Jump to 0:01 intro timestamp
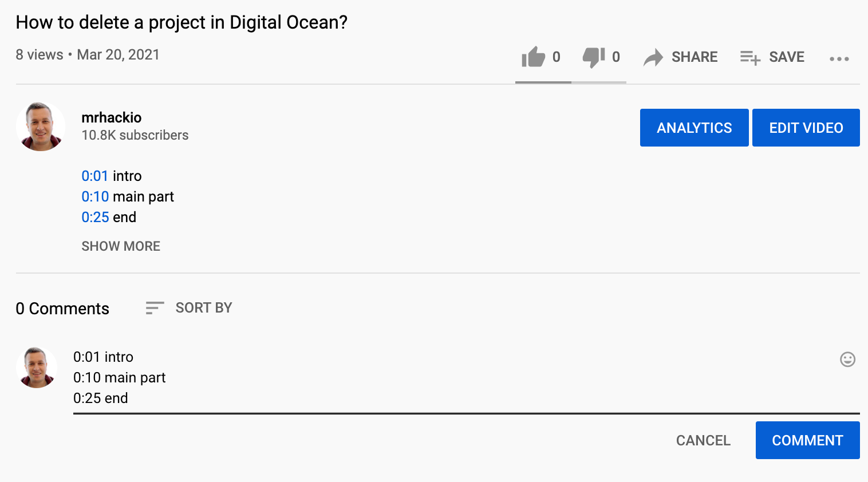 (94, 176)
